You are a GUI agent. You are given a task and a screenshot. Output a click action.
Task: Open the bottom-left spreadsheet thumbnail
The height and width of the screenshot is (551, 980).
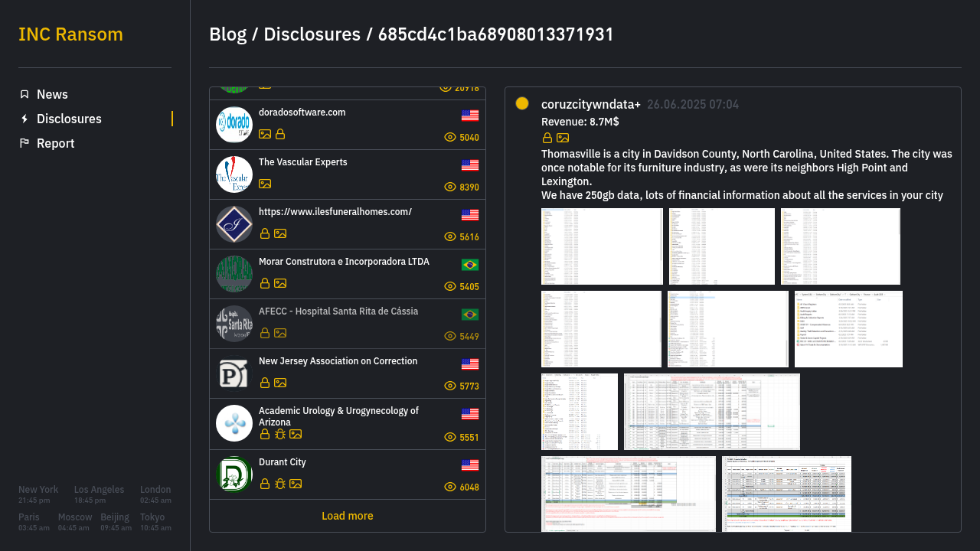point(629,494)
